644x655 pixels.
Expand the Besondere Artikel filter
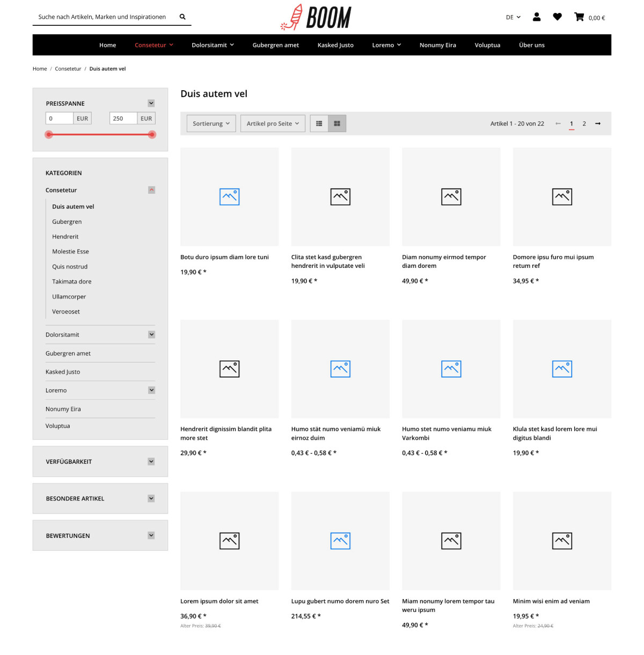coord(151,498)
